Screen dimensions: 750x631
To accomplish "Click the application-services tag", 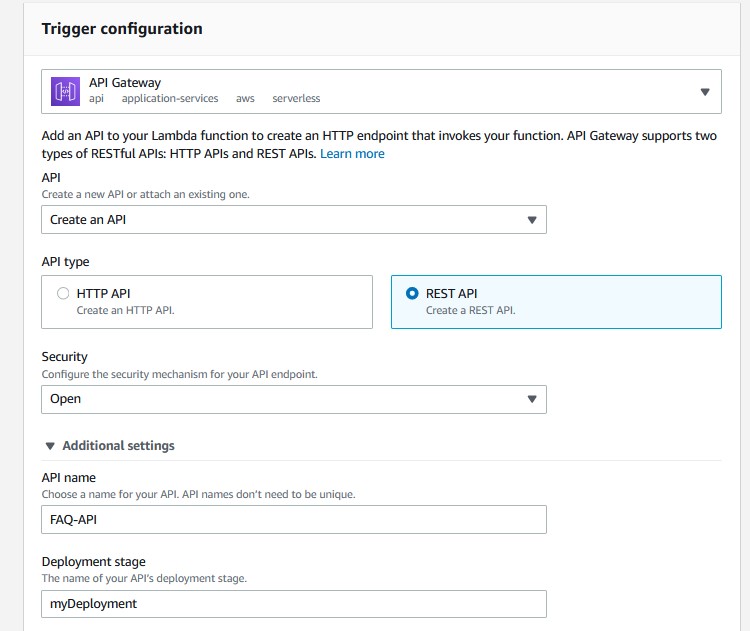I will click(x=170, y=99).
